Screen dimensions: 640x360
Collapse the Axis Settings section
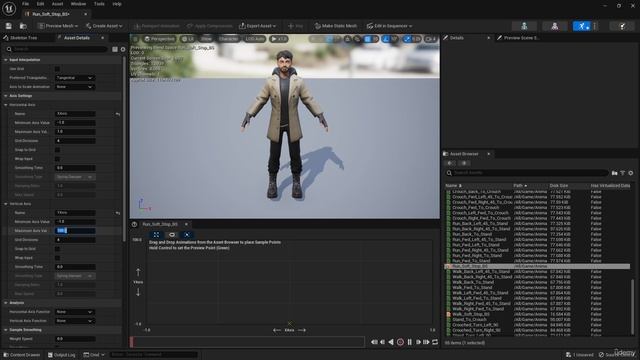(x=6, y=96)
